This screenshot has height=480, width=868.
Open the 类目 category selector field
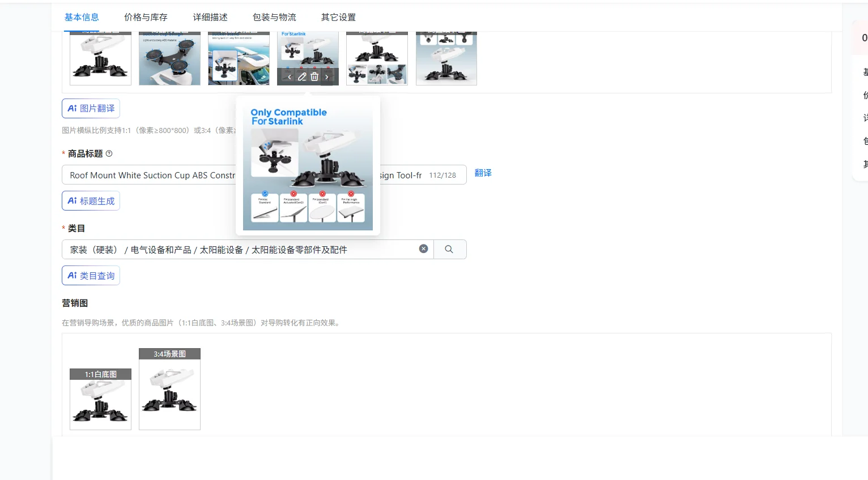[248, 249]
